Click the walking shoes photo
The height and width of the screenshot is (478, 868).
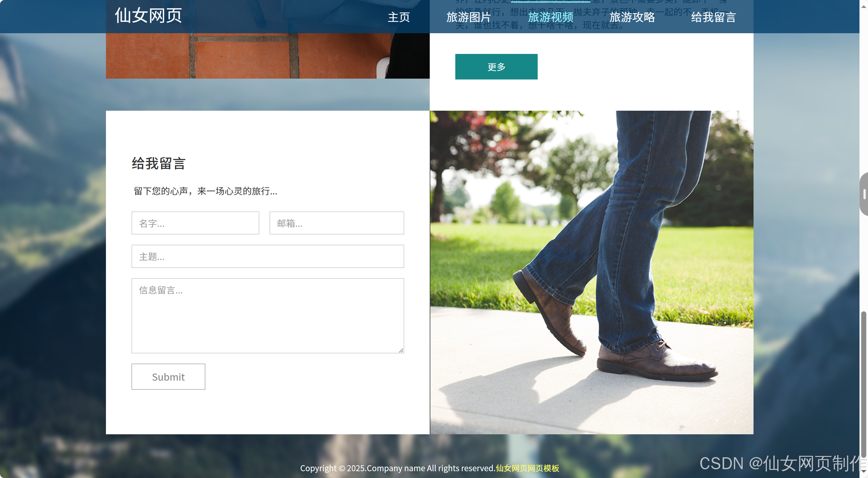(592, 272)
